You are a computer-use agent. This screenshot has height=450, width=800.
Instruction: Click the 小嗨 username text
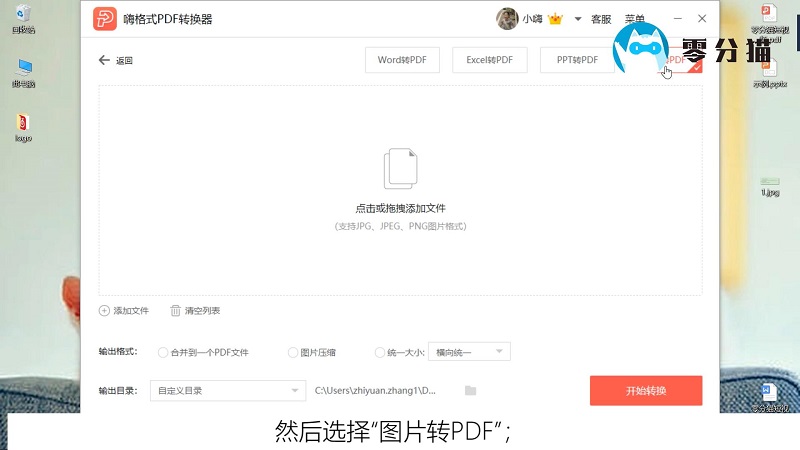(x=532, y=19)
